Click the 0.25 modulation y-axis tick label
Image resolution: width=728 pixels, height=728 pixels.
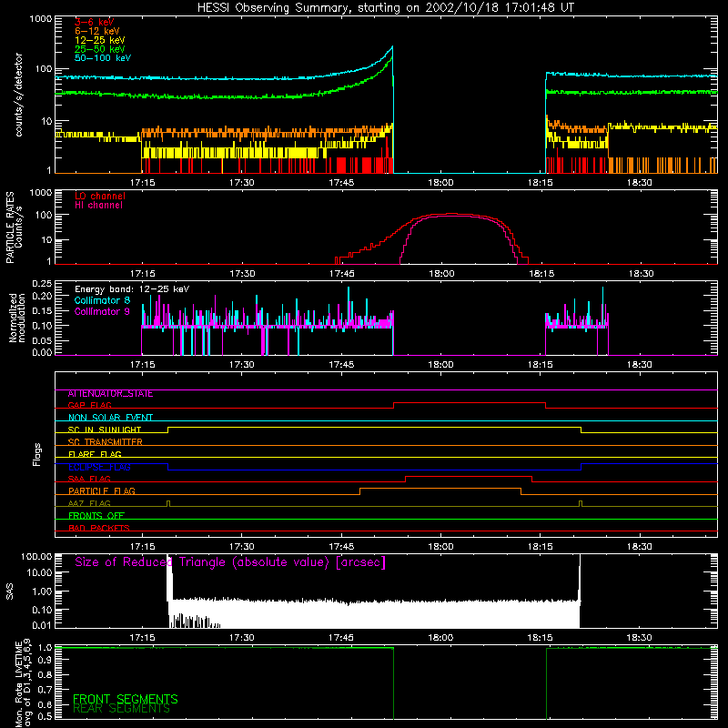pos(42,283)
